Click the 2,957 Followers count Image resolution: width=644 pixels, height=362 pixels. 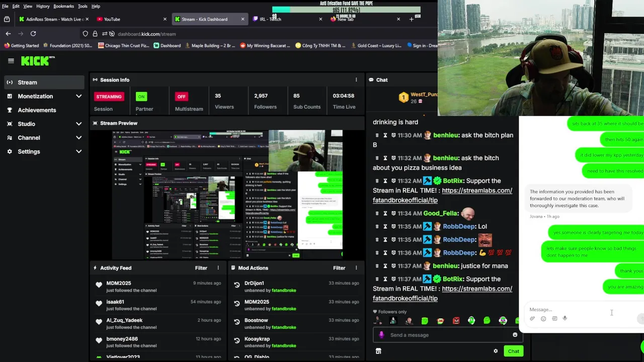click(x=261, y=96)
